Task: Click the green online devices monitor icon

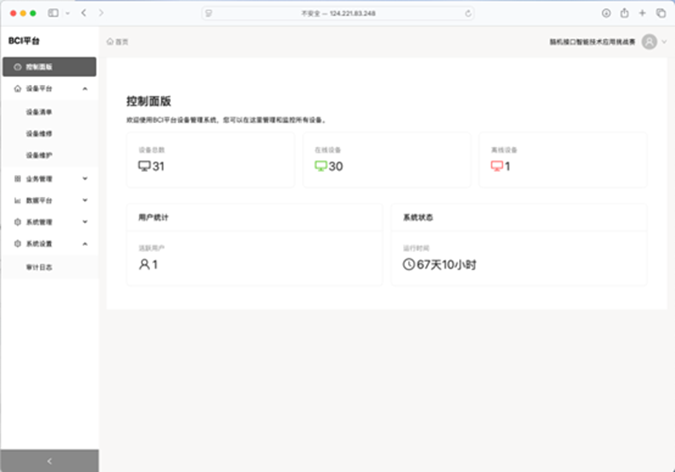Action: tap(320, 166)
